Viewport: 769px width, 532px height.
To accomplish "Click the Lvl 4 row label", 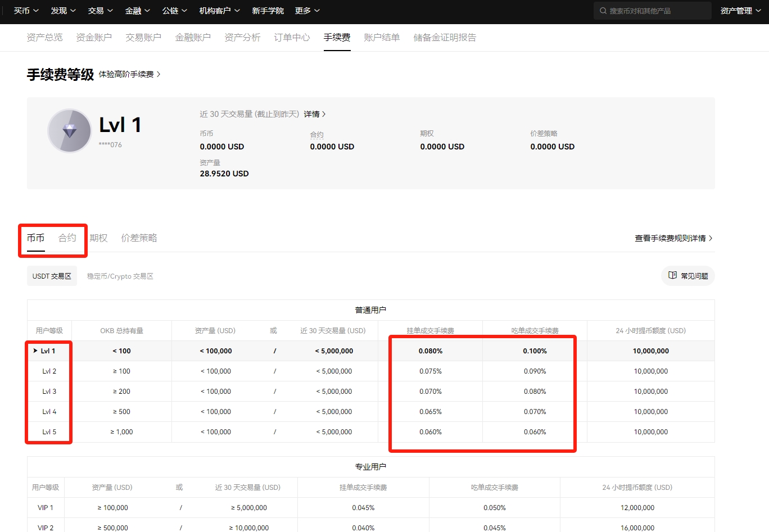I will (x=49, y=412).
